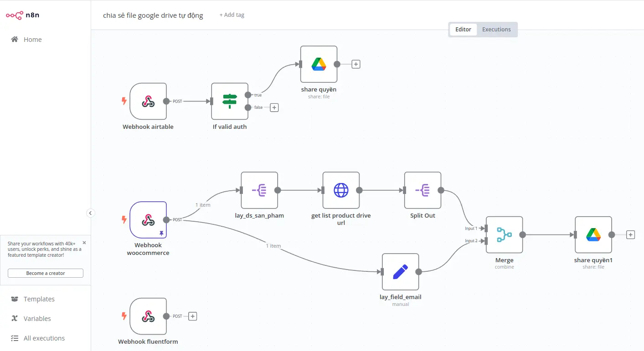Click the 'If valid auth' label

(x=230, y=127)
